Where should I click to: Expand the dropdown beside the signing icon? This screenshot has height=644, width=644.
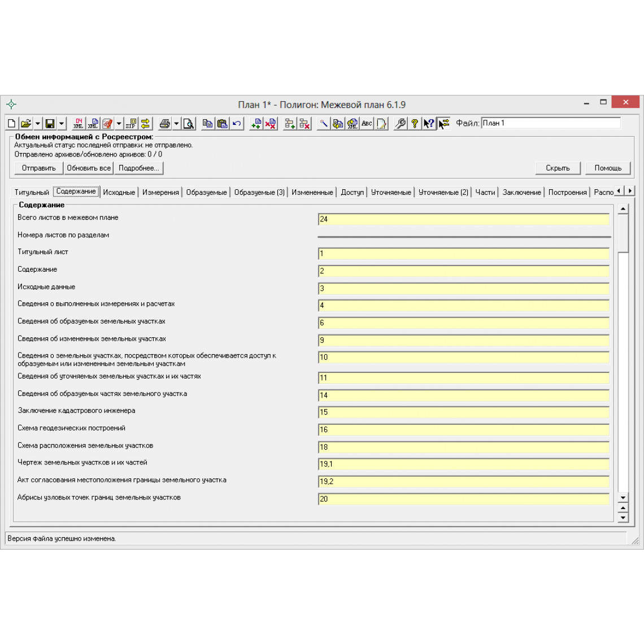(119, 123)
